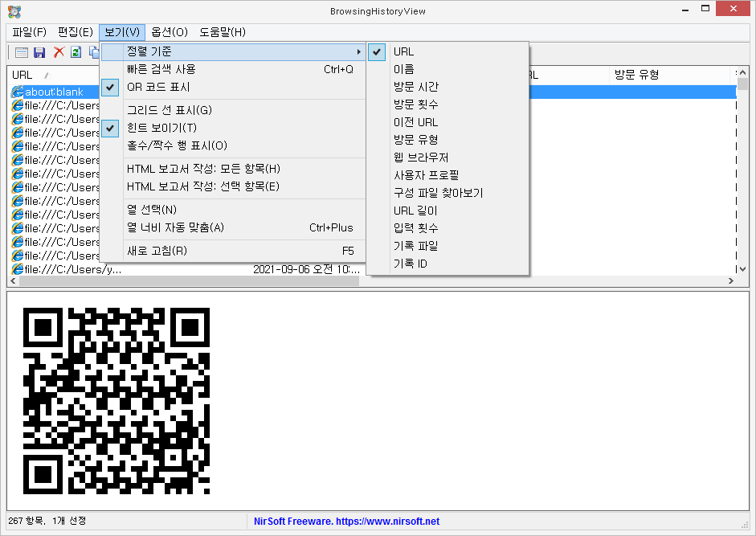Click the red X delete icon
Screen dimensions: 756x536
[59, 52]
